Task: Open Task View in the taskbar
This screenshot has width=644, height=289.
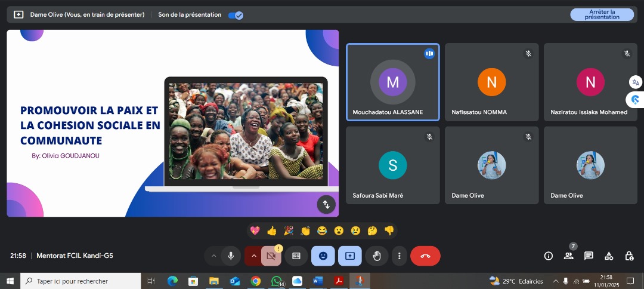Action: [x=151, y=281]
